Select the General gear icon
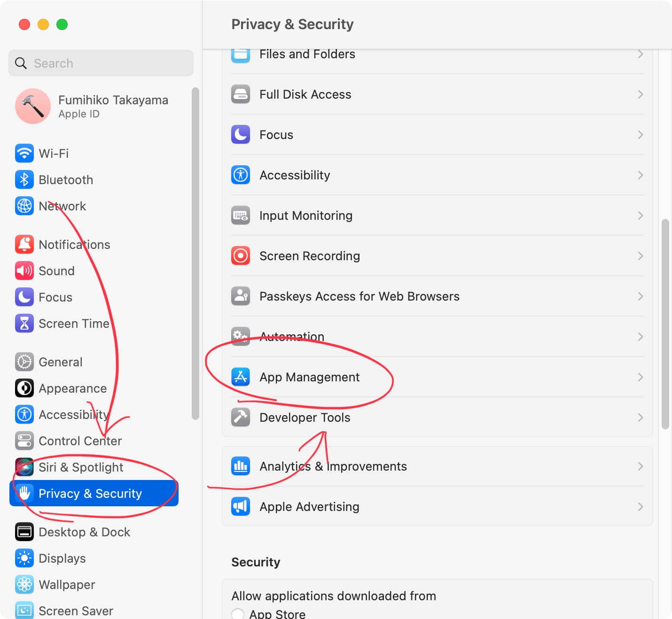Image resolution: width=672 pixels, height=619 pixels. 24,362
